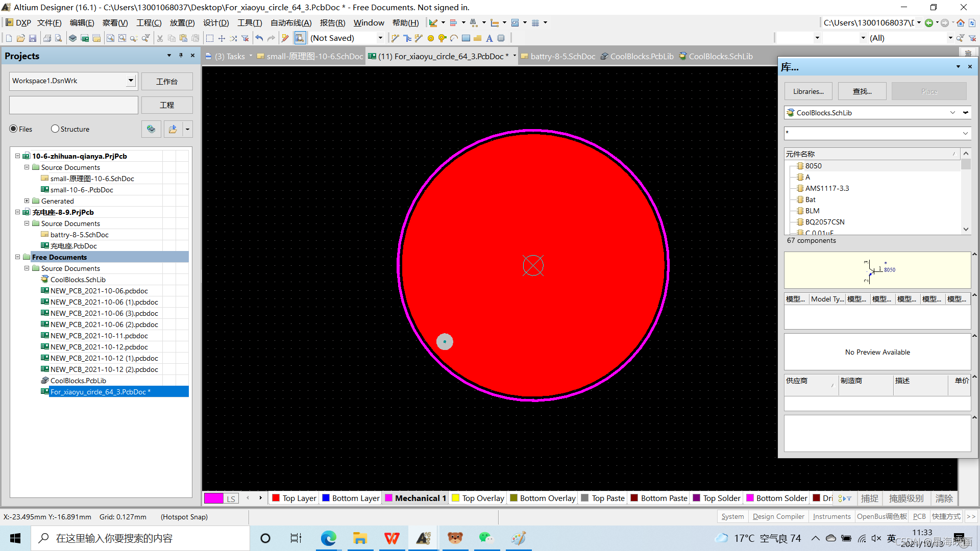Select the Files radio button
Viewport: 980px width, 551px height.
coord(14,129)
